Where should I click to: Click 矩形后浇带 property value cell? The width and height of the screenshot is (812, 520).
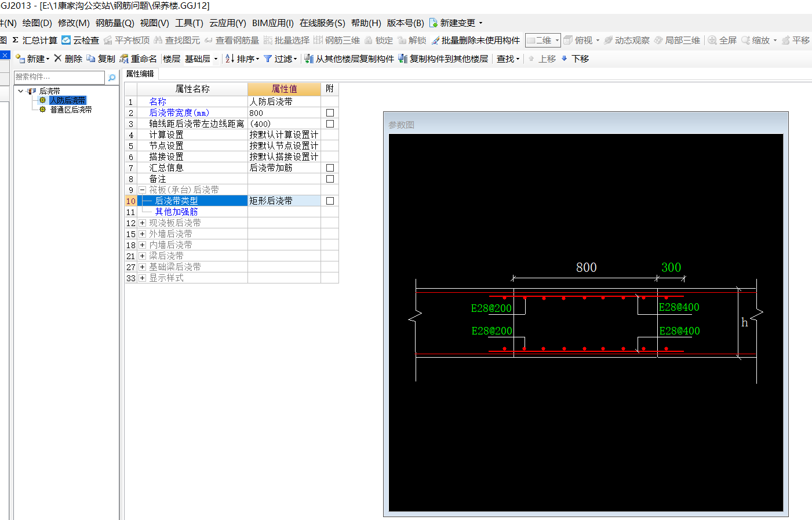click(284, 201)
